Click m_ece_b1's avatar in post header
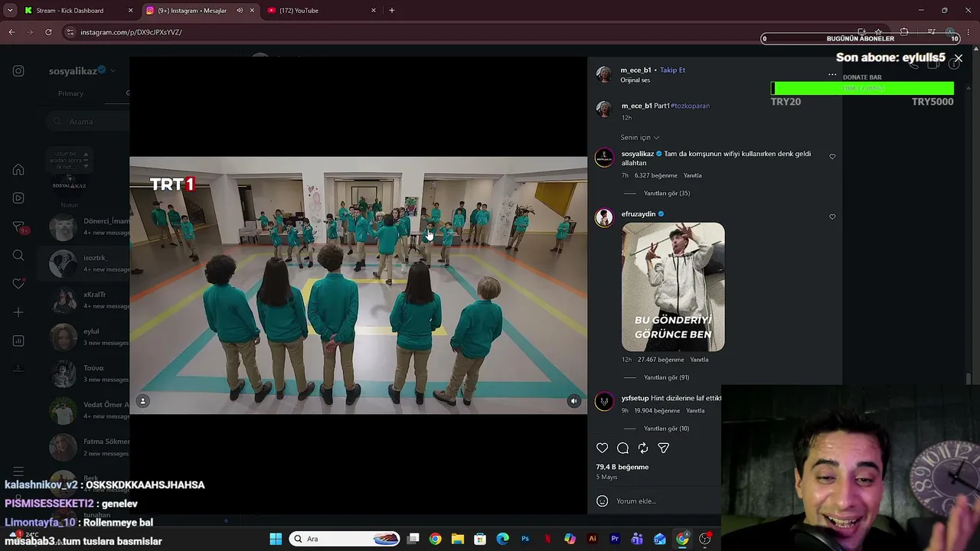 [x=604, y=74]
